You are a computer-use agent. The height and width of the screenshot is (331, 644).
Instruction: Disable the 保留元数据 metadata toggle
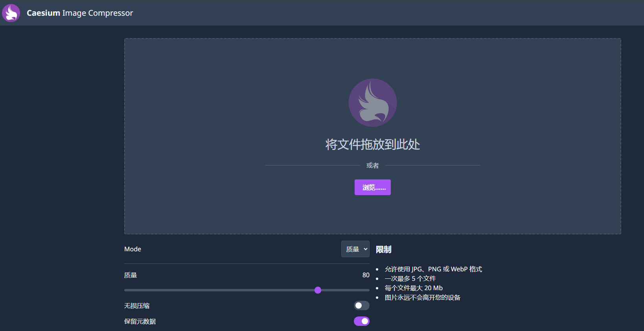pyautogui.click(x=362, y=321)
